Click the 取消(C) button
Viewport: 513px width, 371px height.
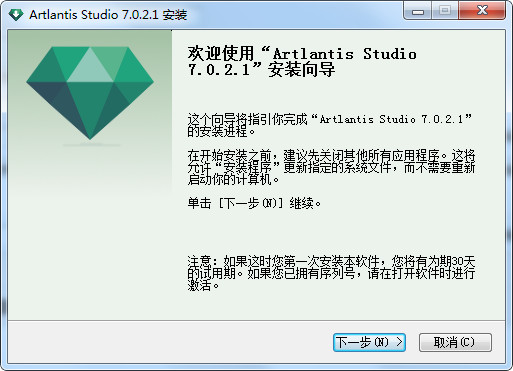point(455,342)
